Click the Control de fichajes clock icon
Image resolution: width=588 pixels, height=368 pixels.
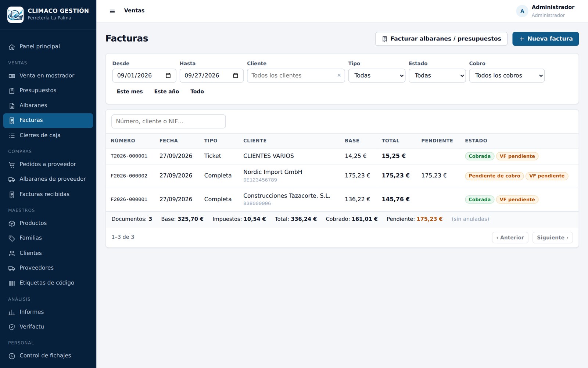12,356
